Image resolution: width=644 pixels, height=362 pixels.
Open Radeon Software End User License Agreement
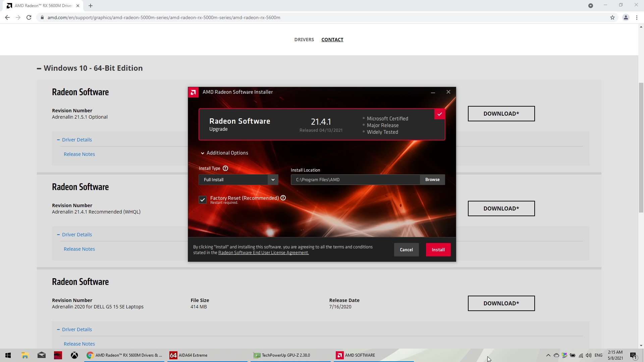tap(263, 253)
